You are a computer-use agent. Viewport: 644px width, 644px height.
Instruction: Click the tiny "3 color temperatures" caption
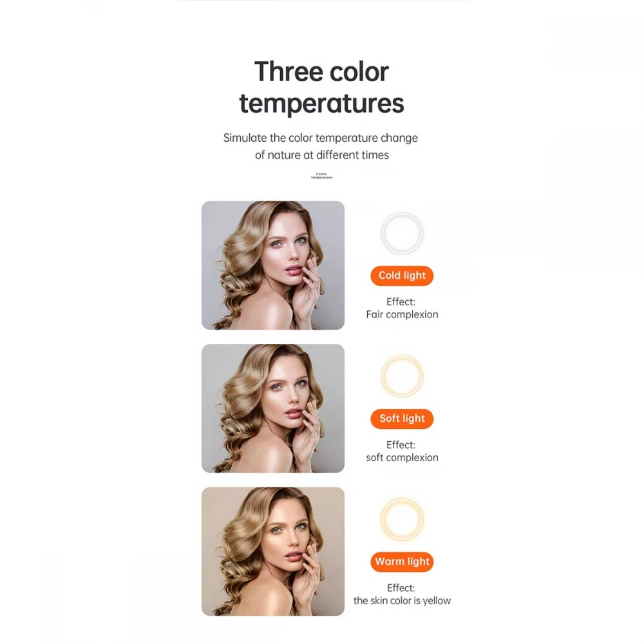(x=321, y=176)
